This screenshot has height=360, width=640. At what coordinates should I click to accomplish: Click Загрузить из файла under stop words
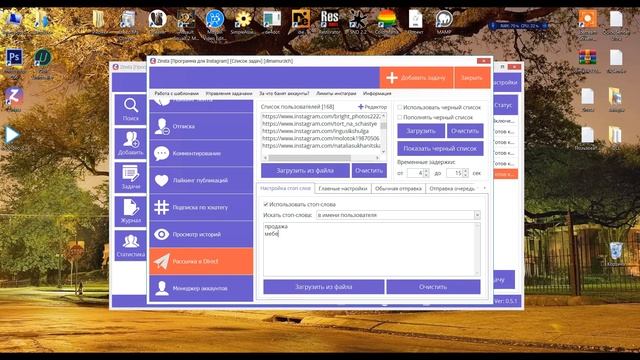[x=324, y=287]
